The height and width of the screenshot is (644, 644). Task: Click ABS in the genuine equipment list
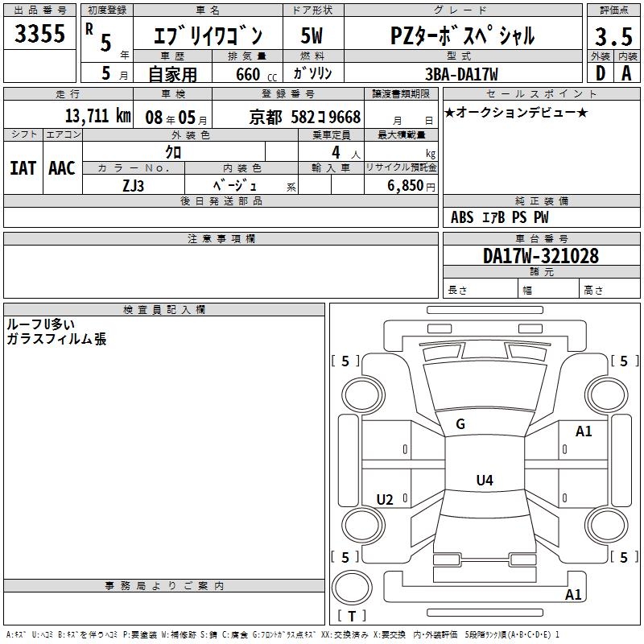pyautogui.click(x=462, y=217)
